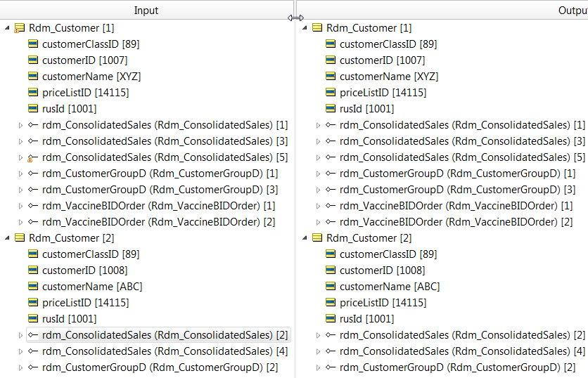Click field icon of Output customerName [ABC]
This screenshot has width=588, height=378.
point(331,286)
